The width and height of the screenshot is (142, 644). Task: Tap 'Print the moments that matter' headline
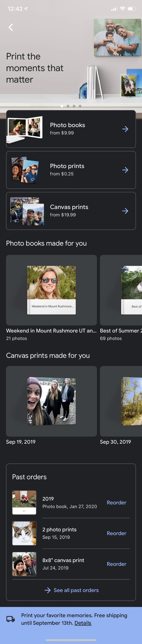(35, 68)
